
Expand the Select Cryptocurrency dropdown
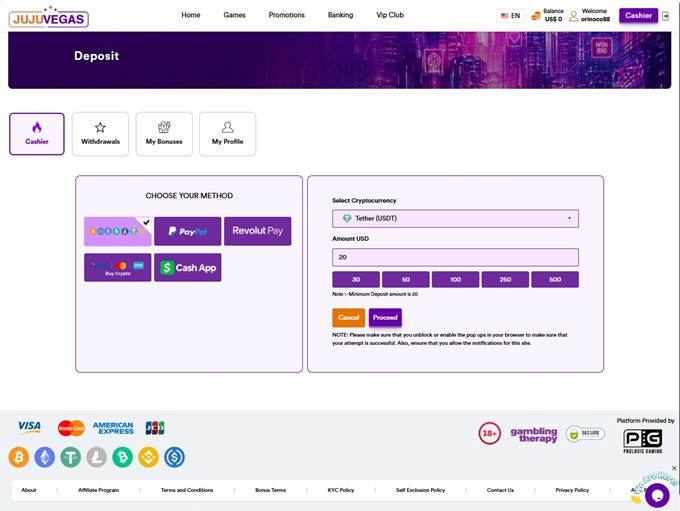click(455, 219)
